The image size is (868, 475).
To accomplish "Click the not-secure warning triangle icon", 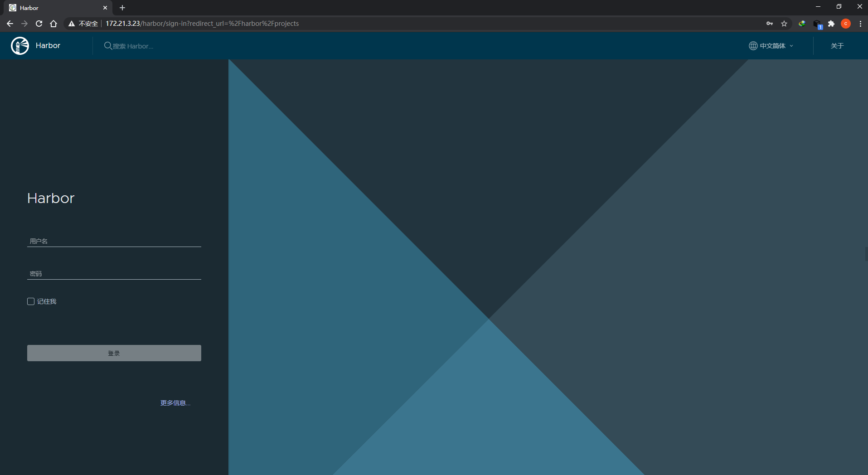I will tap(71, 24).
